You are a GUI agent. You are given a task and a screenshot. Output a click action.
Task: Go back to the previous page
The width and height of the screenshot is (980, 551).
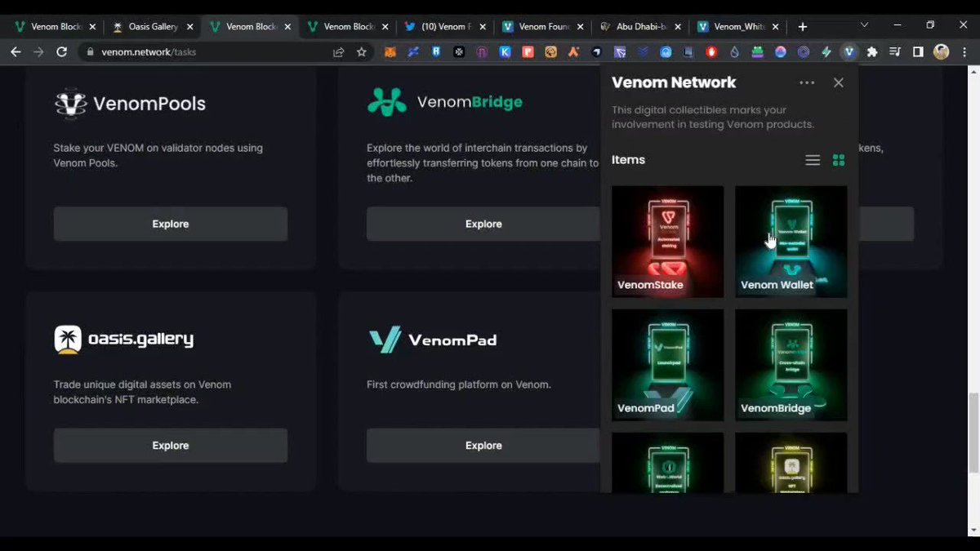click(16, 51)
